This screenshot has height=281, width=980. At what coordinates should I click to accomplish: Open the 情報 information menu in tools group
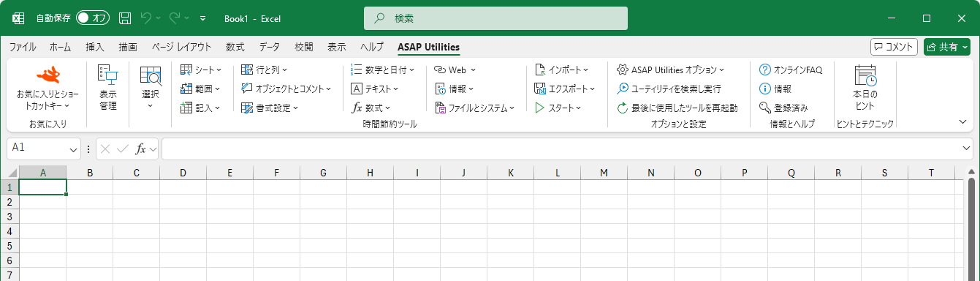click(455, 89)
